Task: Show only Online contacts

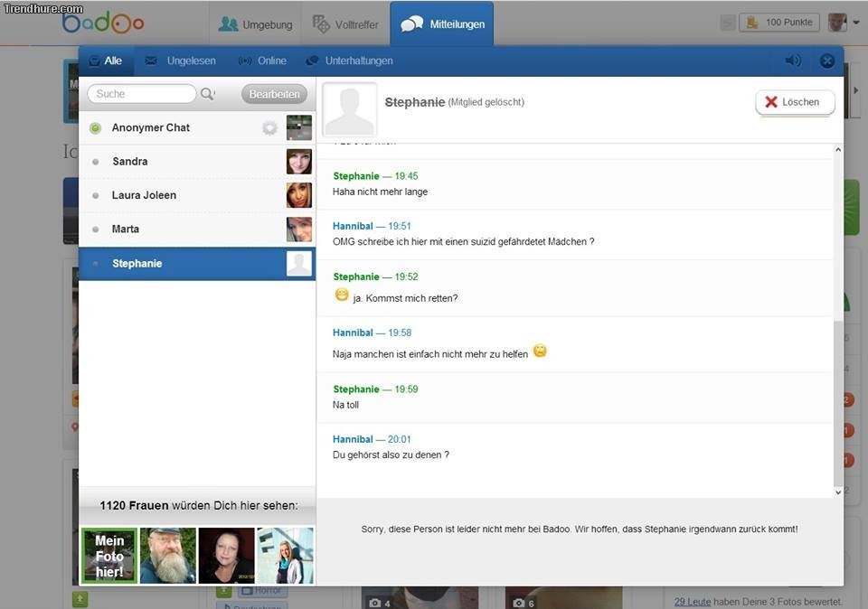Action: 262,61
